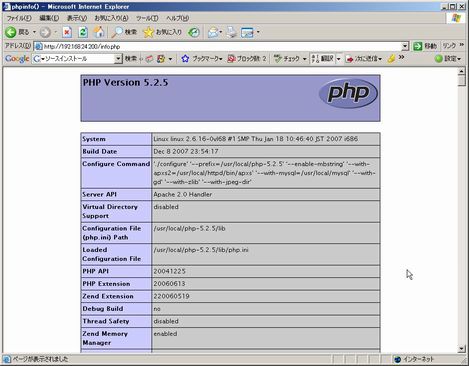Expand the Mail button dropdown arrow
Viewport: 469px width, 366px height.
click(220, 32)
